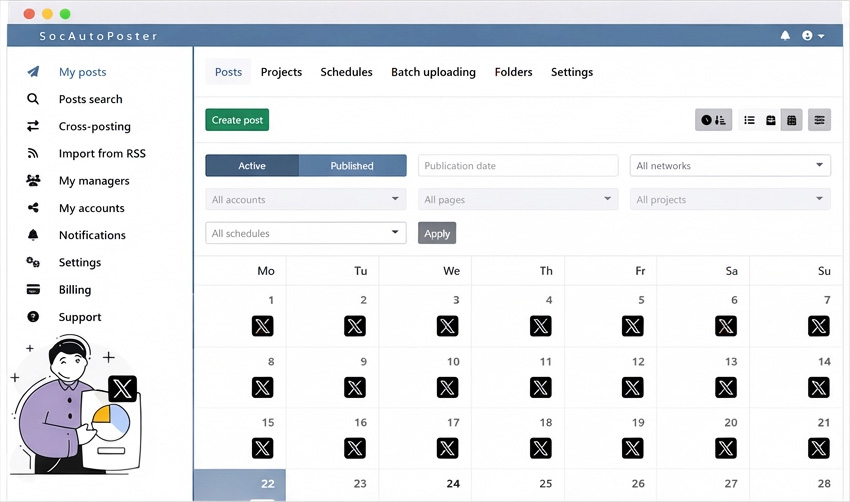Open the X post on day 10
This screenshot has height=502, width=850.
click(447, 387)
